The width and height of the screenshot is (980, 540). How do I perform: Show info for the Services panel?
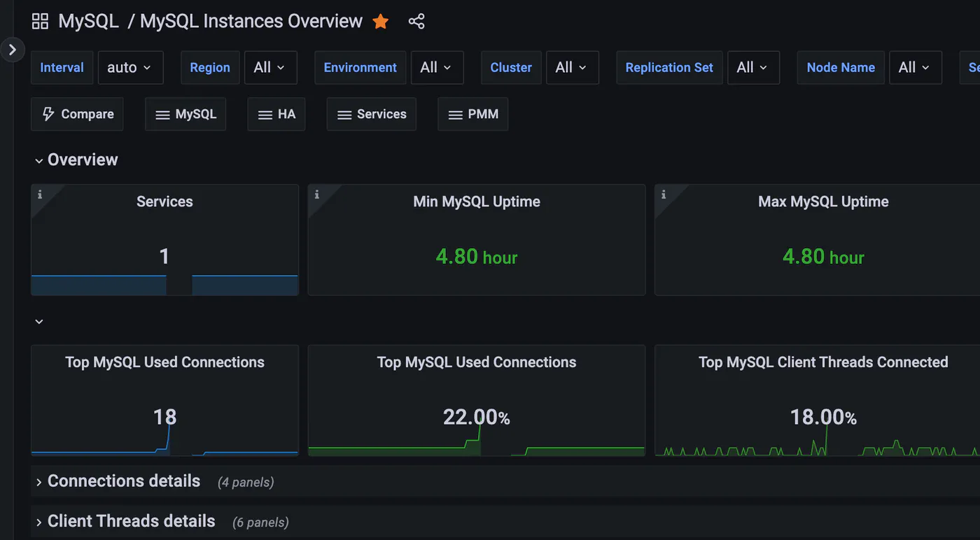(x=40, y=194)
